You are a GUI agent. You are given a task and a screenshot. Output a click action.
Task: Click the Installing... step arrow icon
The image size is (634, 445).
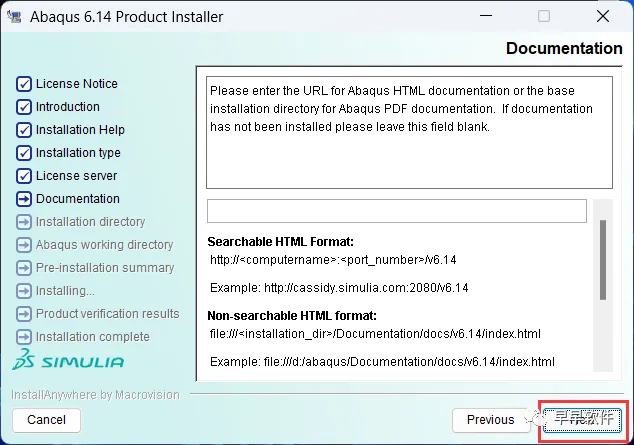24,291
